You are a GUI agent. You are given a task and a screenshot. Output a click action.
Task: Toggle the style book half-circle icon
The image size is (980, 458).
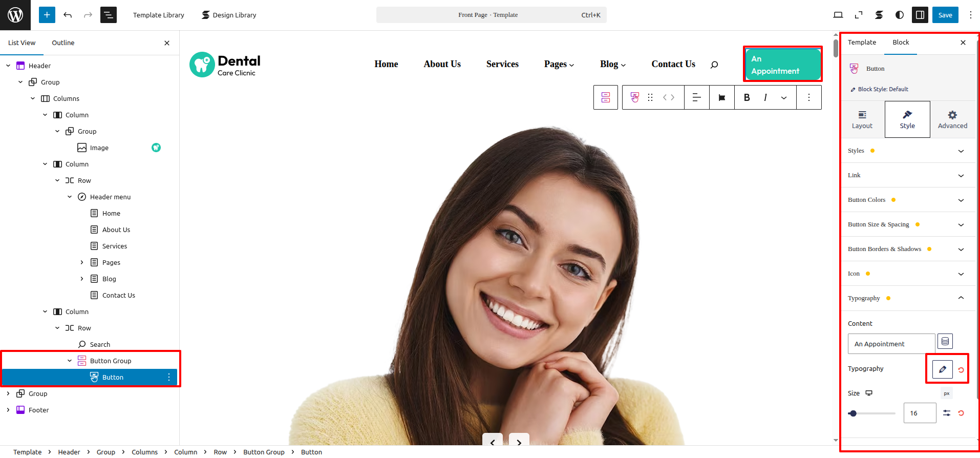899,15
